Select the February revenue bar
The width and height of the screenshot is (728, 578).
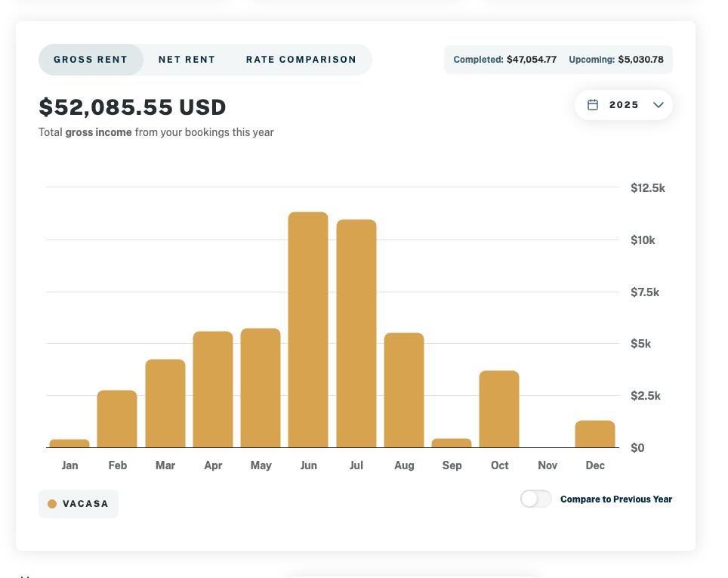click(117, 419)
